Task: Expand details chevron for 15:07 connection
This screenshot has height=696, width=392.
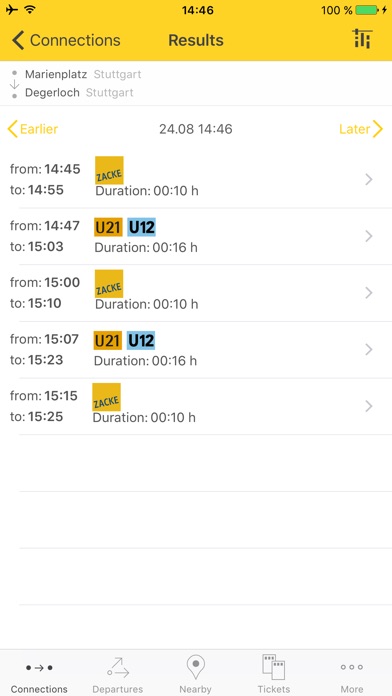Action: 368,350
